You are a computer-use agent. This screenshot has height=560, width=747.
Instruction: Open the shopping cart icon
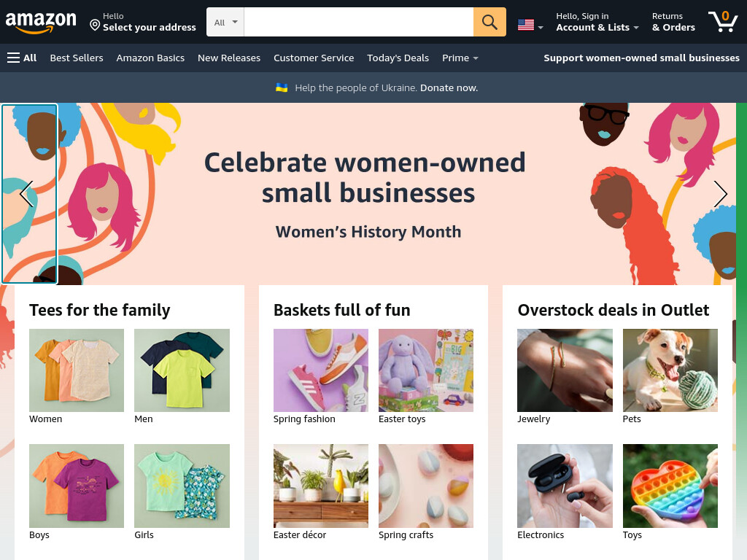[723, 22]
